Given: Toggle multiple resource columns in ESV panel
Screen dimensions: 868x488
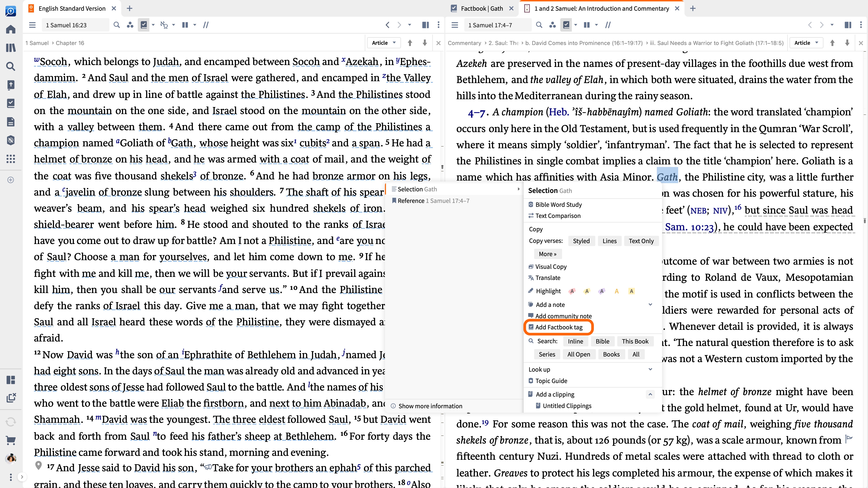Looking at the screenshot, I should pos(185,25).
